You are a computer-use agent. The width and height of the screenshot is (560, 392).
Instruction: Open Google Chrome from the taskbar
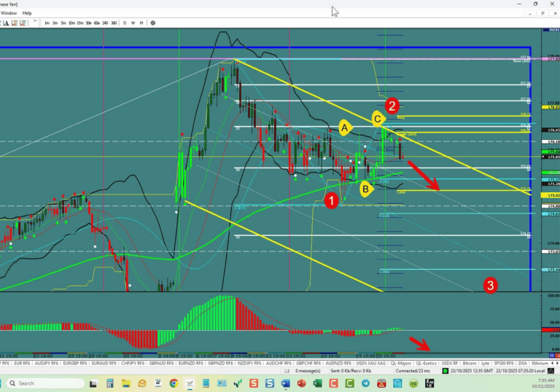pos(174,383)
